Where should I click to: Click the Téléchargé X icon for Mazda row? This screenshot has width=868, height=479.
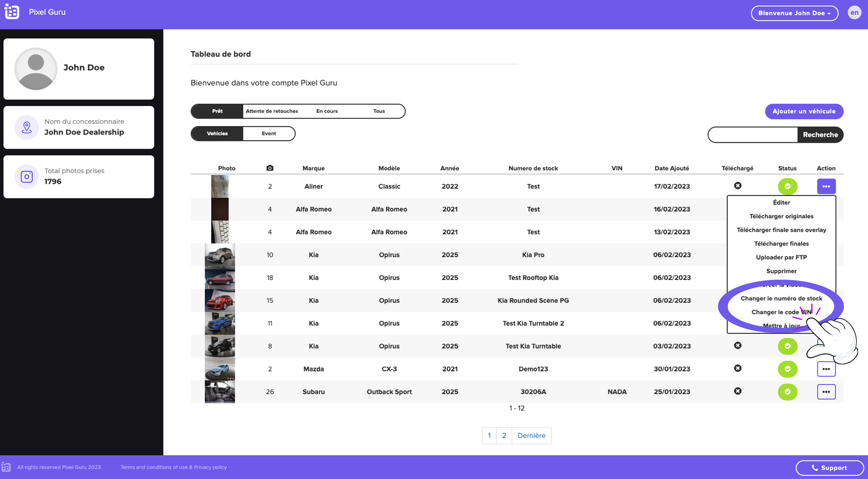737,368
